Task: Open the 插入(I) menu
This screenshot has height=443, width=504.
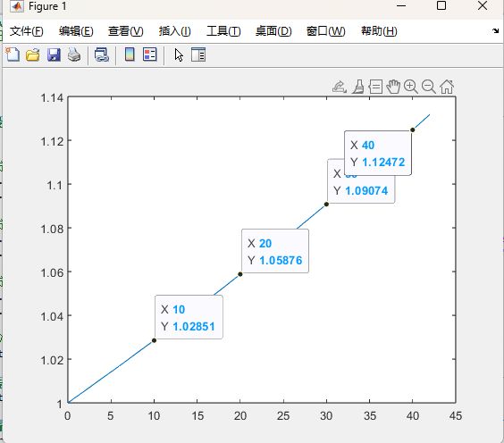Action: tap(175, 31)
